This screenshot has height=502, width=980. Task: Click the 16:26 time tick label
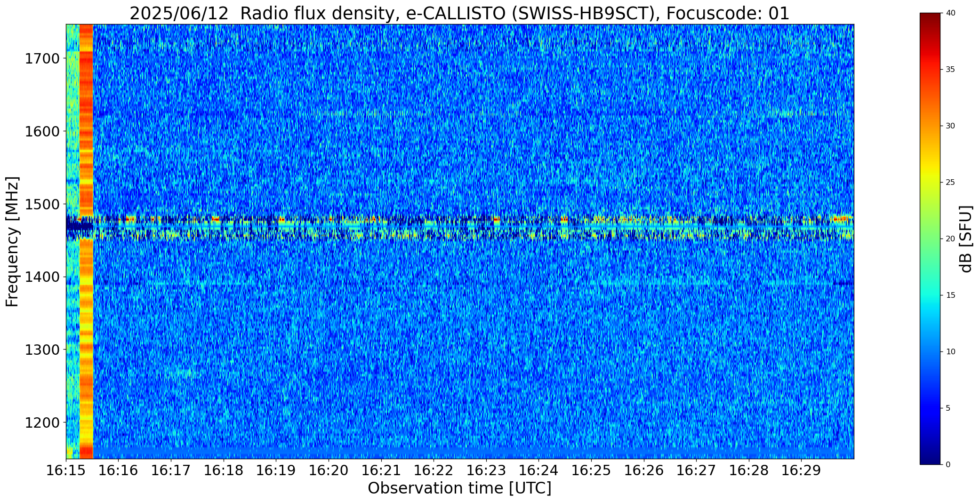[644, 470]
